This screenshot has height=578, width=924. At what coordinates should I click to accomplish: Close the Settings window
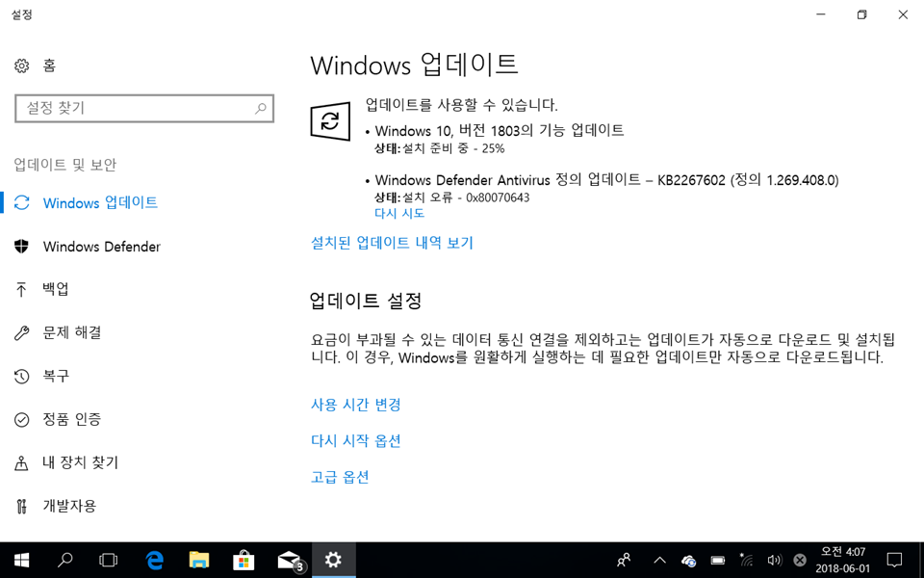point(903,14)
